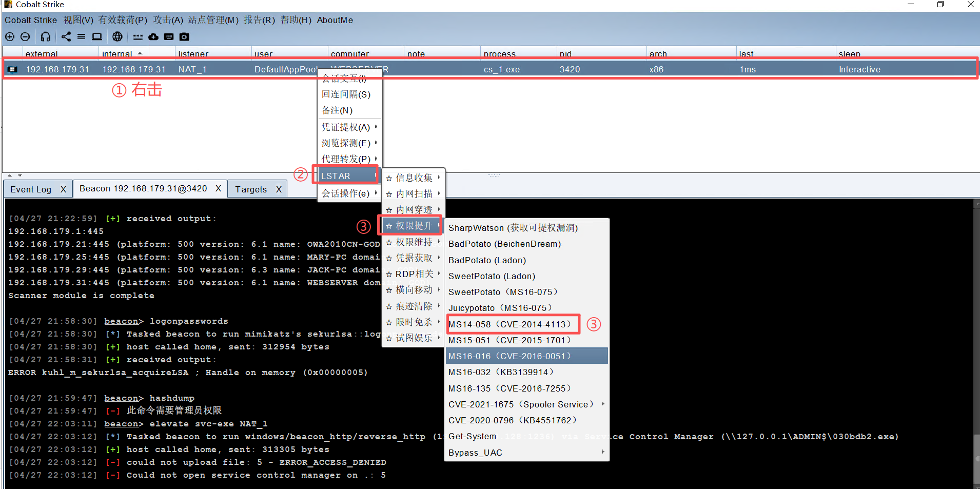Open the 视图(V) menu
The height and width of the screenshot is (489, 980).
tap(79, 20)
